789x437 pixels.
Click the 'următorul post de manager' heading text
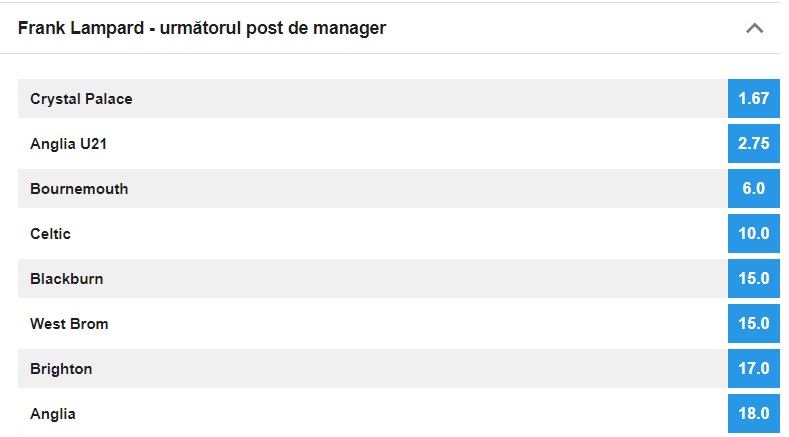(202, 28)
